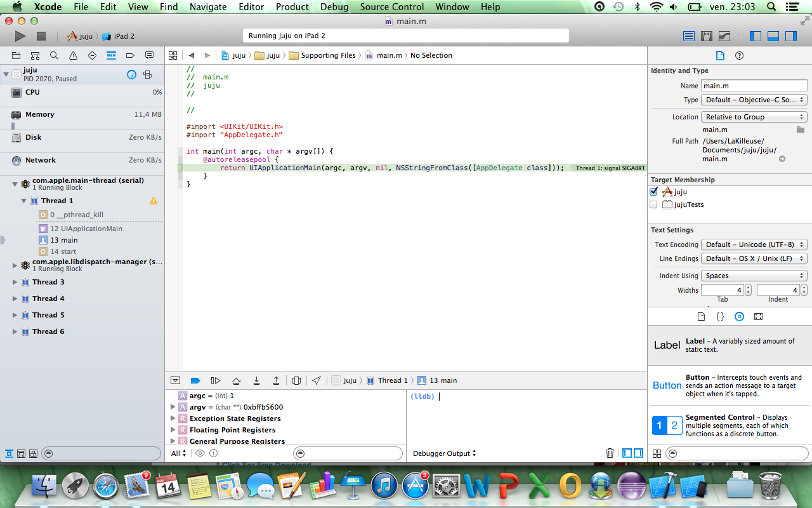
Task: Open Spotlight search in menu bar
Action: 771,7
